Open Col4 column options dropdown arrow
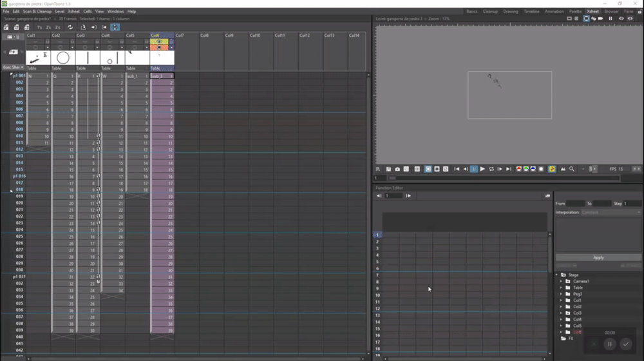The height and width of the screenshot is (361, 644). pyautogui.click(x=122, y=47)
